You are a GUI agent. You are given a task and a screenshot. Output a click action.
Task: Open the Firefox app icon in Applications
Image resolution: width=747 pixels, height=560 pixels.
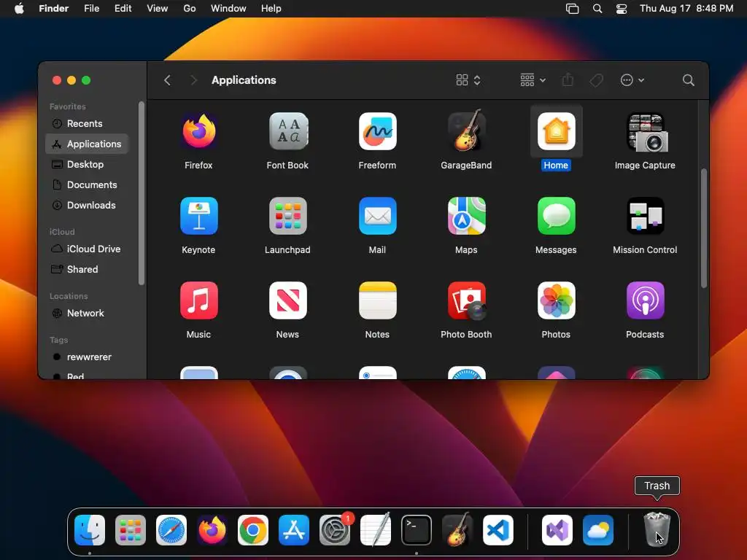198,131
